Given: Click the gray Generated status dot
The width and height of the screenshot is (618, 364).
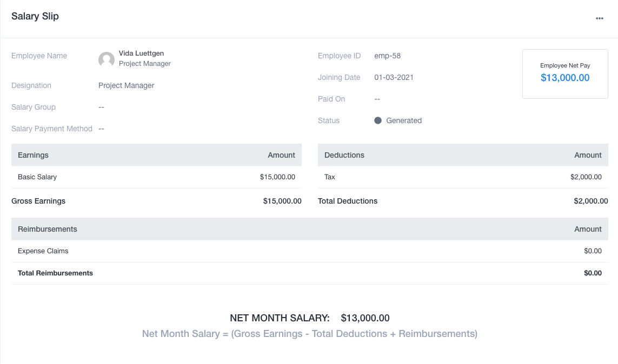Looking at the screenshot, I should (x=378, y=120).
